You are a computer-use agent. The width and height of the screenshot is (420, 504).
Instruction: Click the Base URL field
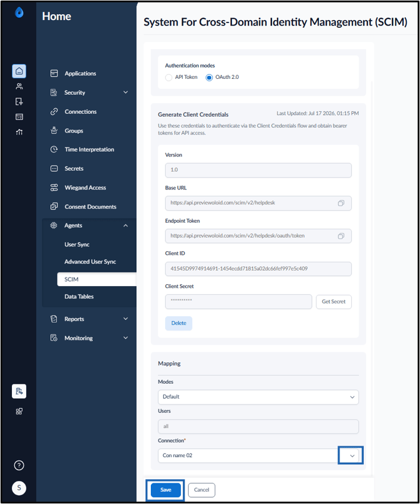[258, 203]
